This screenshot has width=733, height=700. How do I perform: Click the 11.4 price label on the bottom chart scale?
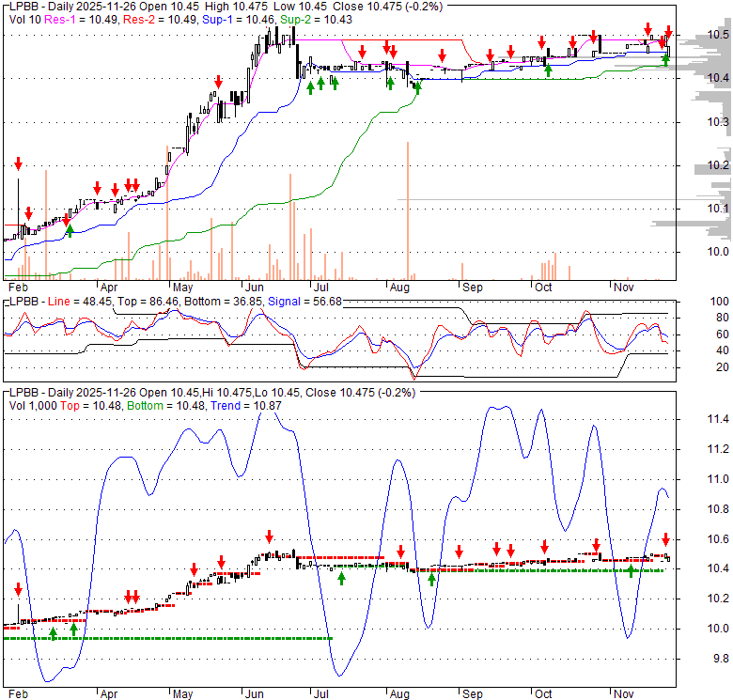click(x=719, y=419)
